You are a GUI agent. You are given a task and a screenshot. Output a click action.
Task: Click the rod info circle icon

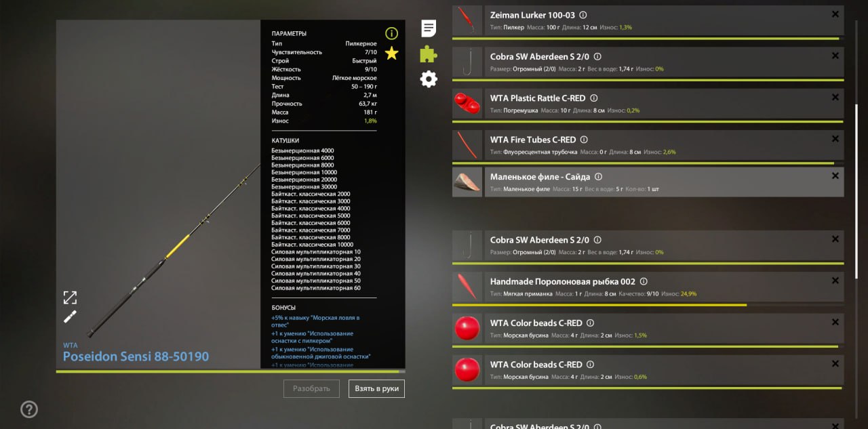391,33
